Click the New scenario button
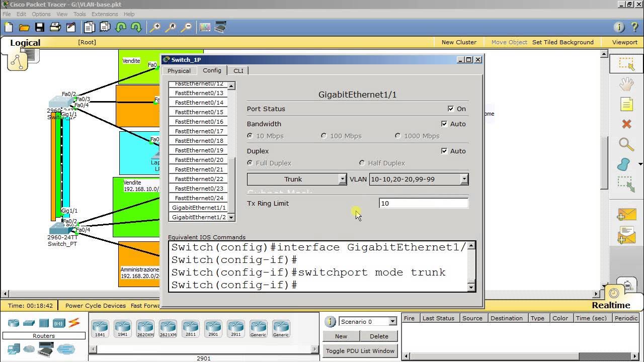Screen dimensions: 644x362 coord(341,336)
